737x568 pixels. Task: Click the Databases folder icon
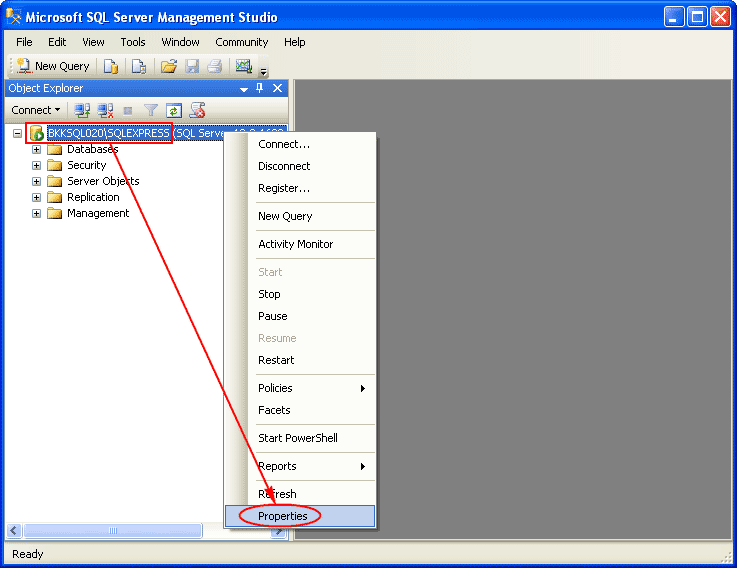pyautogui.click(x=55, y=150)
